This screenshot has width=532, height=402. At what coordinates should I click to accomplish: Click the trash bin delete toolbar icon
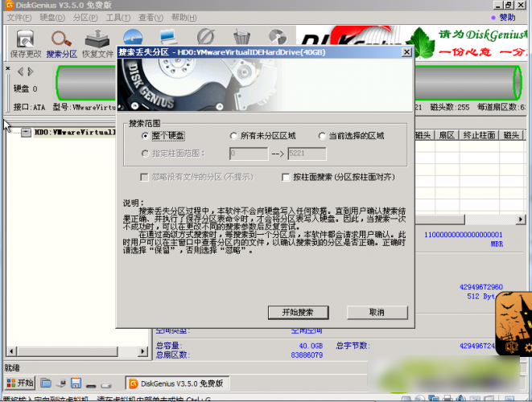(242, 37)
